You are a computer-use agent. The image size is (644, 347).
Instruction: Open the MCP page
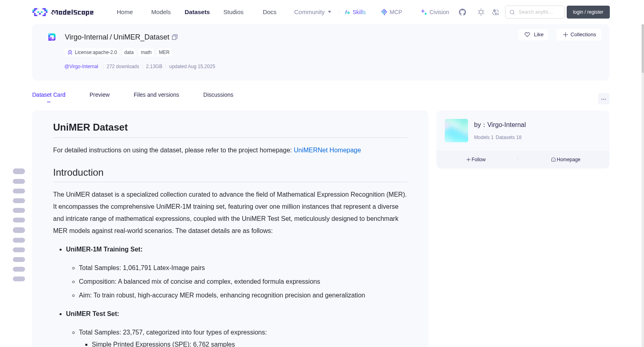point(392,12)
